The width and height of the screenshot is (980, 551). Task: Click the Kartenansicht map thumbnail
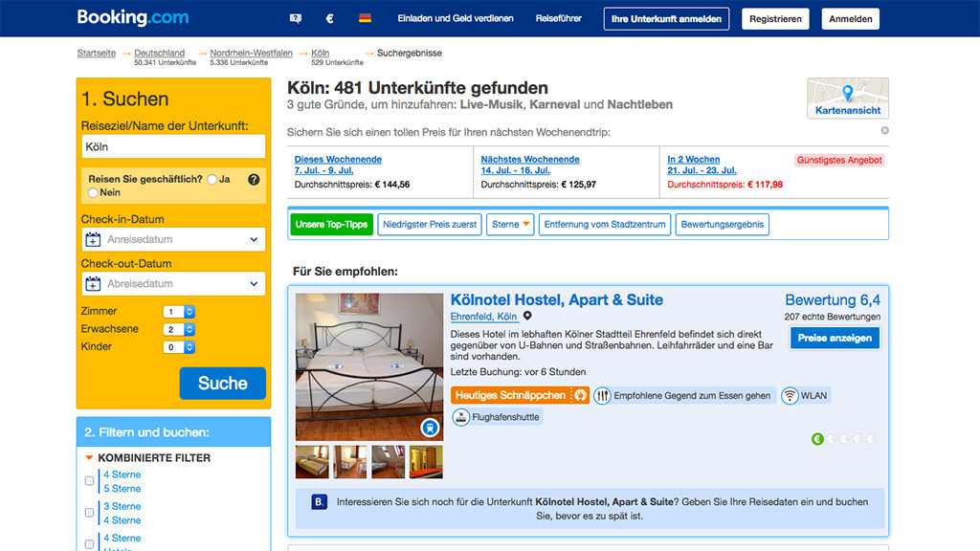pyautogui.click(x=847, y=99)
